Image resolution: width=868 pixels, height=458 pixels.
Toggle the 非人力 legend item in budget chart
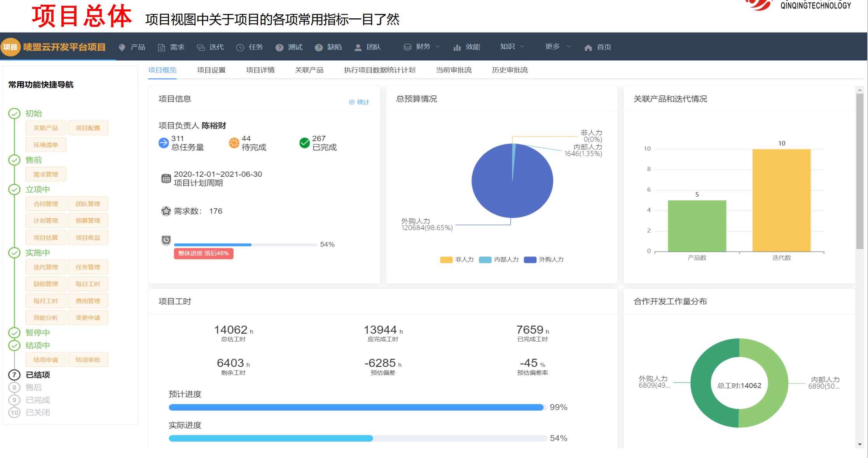click(x=457, y=260)
